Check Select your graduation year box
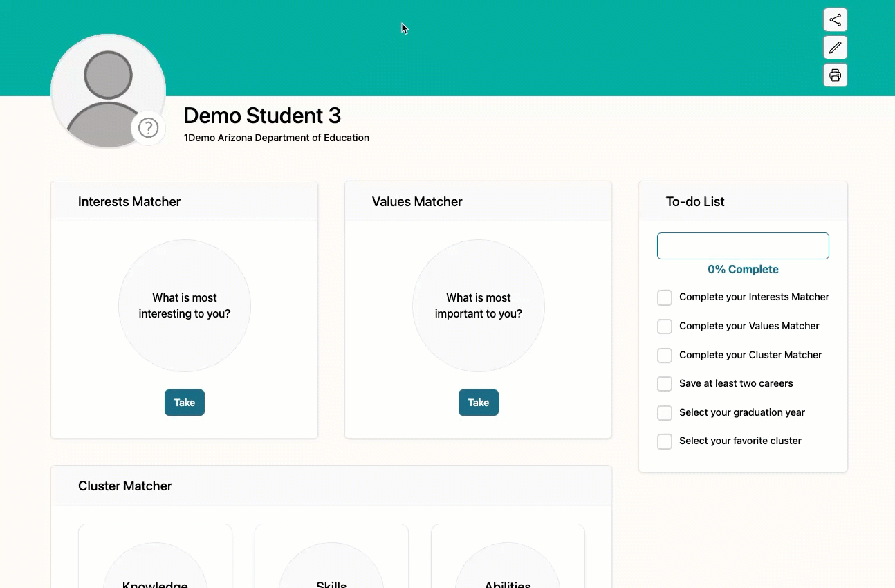Image resolution: width=895 pixels, height=588 pixels. [665, 413]
